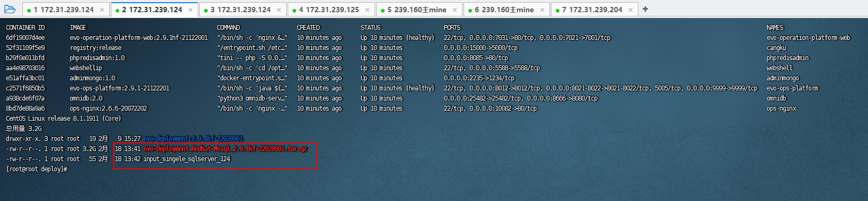
Task: Click container ID b29f0e011bfd
Action: pyautogui.click(x=26, y=58)
